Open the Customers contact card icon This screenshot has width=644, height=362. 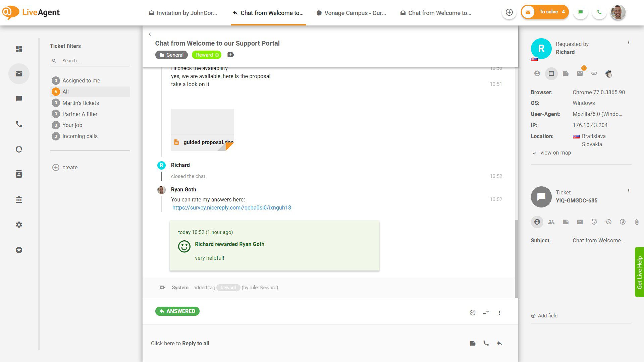[x=19, y=174]
